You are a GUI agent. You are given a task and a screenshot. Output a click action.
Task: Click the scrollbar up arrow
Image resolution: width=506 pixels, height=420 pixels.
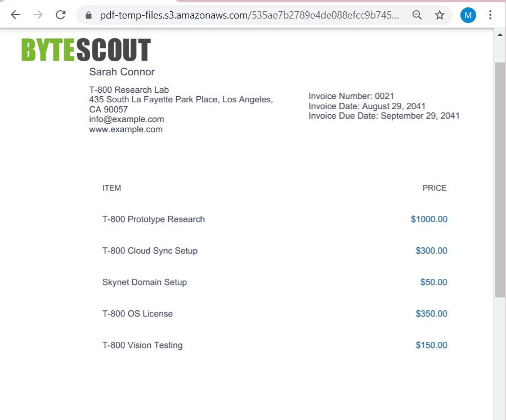(500, 34)
